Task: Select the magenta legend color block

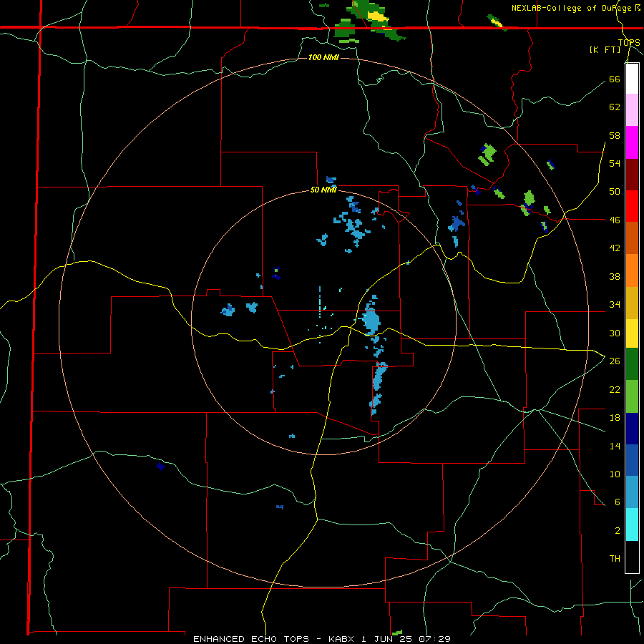Action: coord(632,142)
